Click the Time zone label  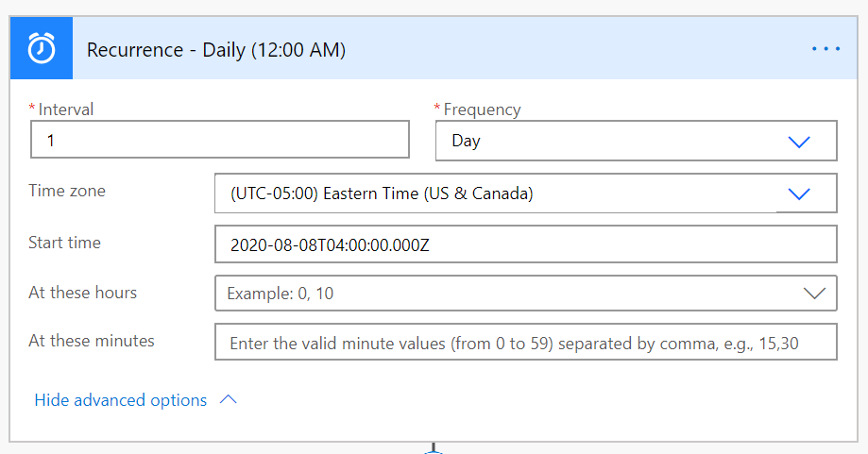(67, 191)
